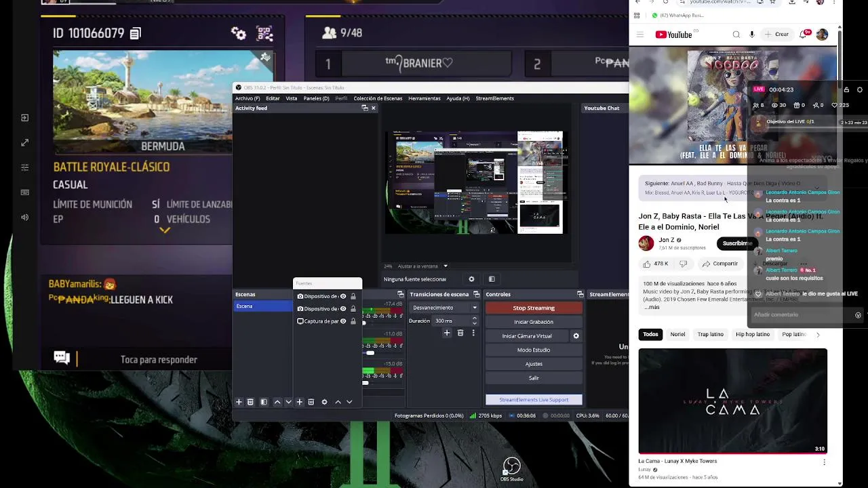868x488 pixels.
Task: Adjust third audio mixer volume slider
Action: point(366,383)
